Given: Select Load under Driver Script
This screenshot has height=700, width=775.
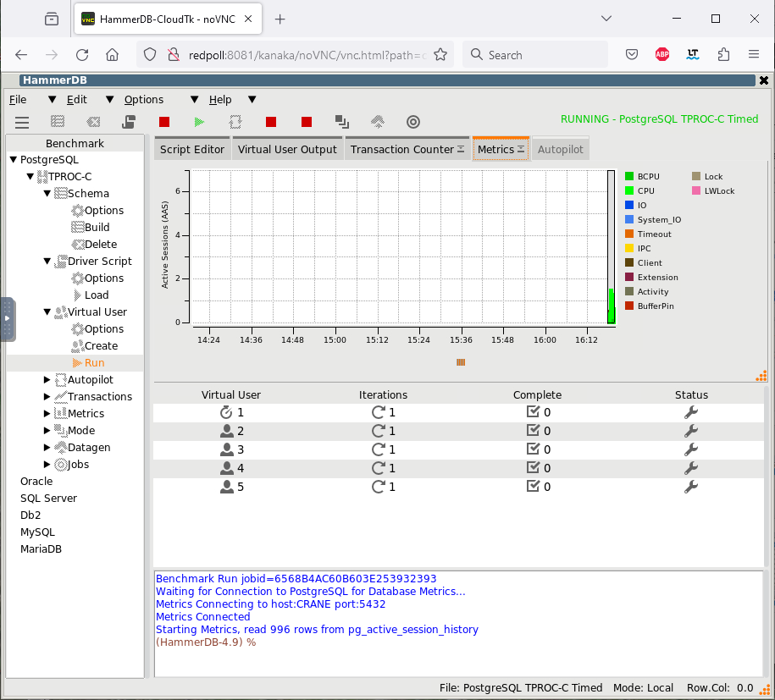Looking at the screenshot, I should pos(97,295).
